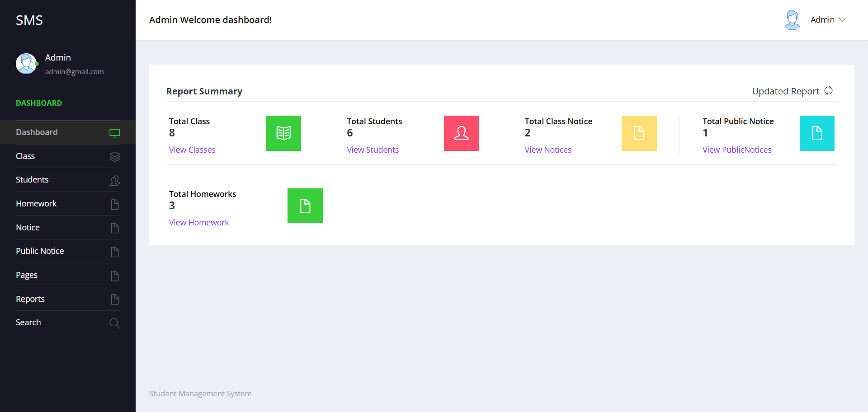Viewport: 868px width, 412px height.
Task: Click the layers icon next to Class
Action: click(115, 157)
